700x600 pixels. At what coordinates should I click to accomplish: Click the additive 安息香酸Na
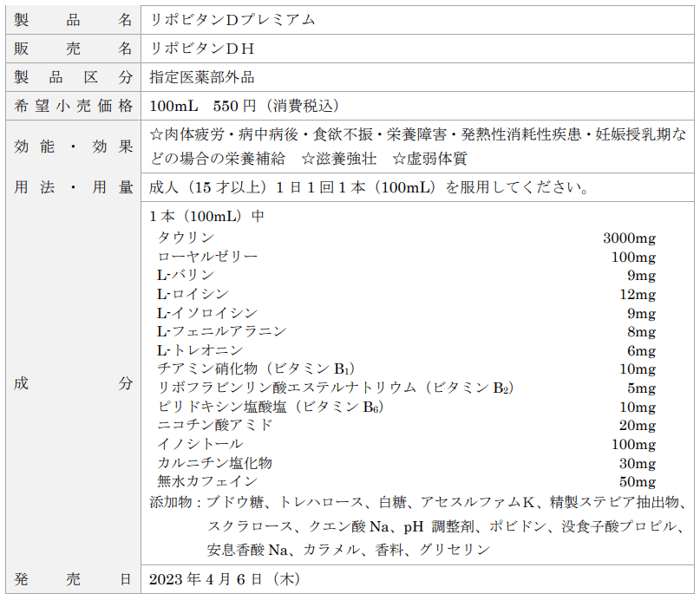click(248, 550)
